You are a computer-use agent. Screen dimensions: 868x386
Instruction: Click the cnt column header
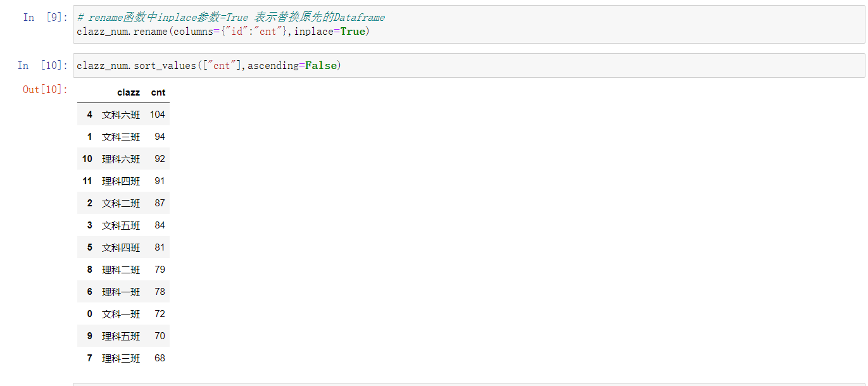point(158,92)
